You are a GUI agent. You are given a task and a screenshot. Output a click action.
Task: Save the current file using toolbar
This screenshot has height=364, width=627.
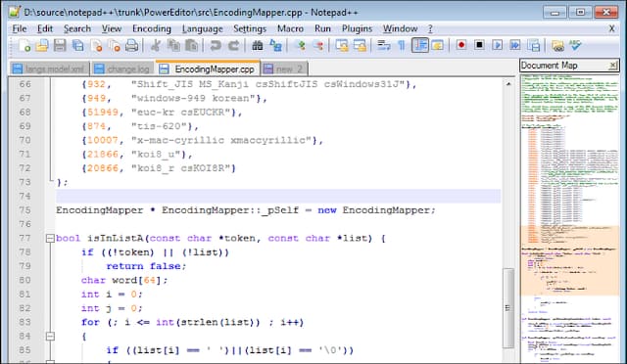(x=60, y=46)
